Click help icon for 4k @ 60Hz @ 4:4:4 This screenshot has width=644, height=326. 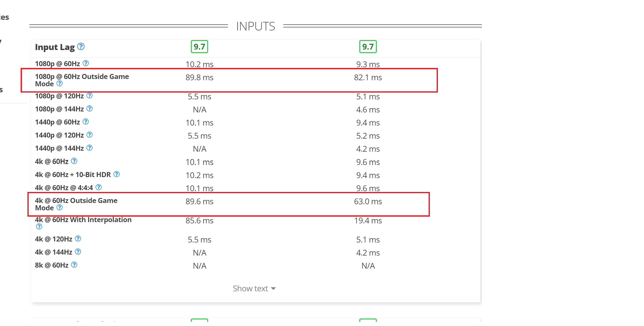coord(99,187)
